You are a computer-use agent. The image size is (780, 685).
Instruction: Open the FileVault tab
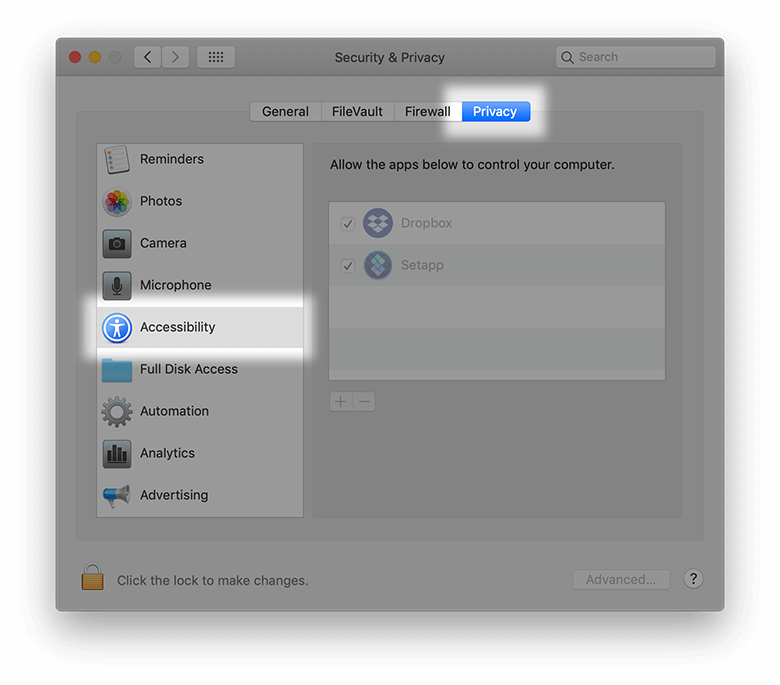(357, 112)
